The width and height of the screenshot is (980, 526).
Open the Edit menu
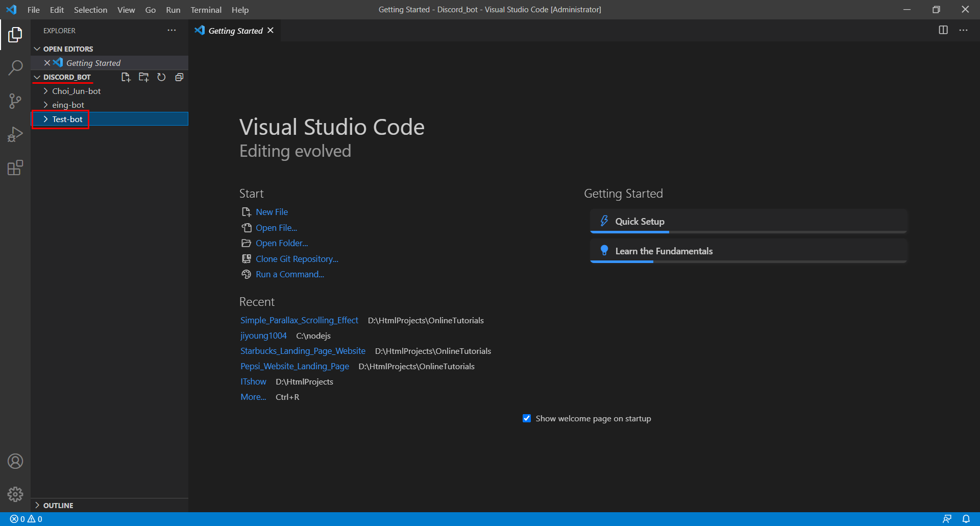[57, 10]
